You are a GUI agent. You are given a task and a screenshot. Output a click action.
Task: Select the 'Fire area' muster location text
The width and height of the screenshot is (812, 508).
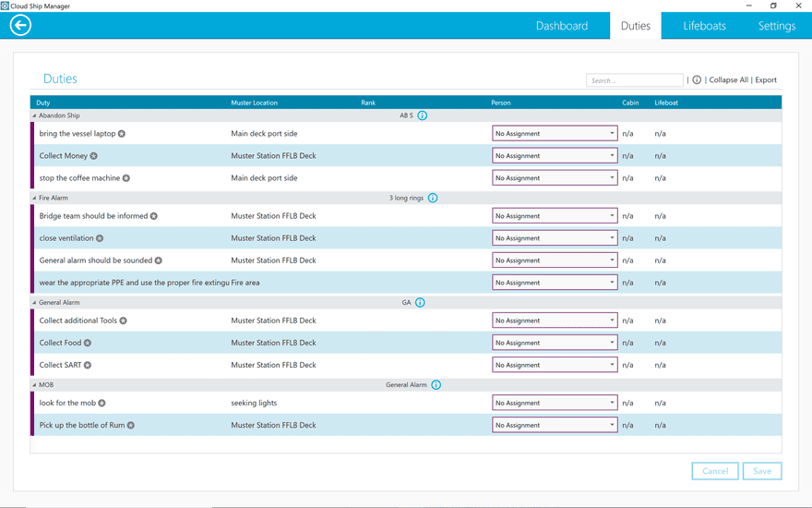pyautogui.click(x=245, y=283)
